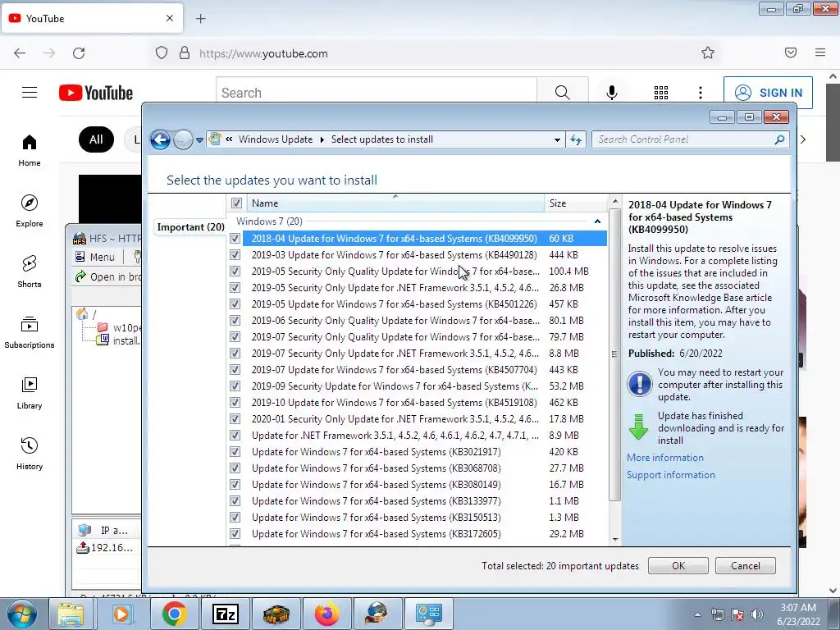Sort by the Name column header

pyautogui.click(x=395, y=203)
